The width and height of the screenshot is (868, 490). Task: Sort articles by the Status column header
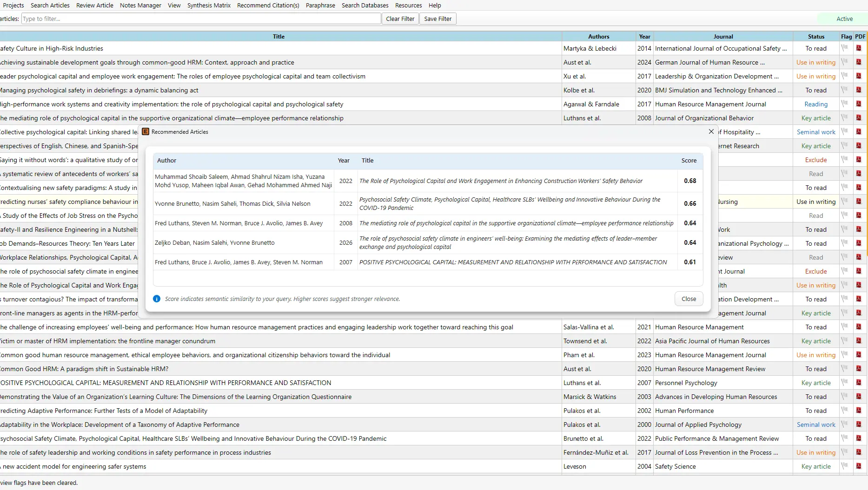click(x=816, y=36)
